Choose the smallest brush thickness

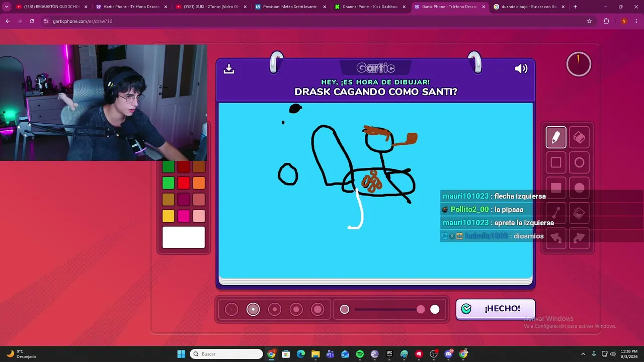point(231,310)
